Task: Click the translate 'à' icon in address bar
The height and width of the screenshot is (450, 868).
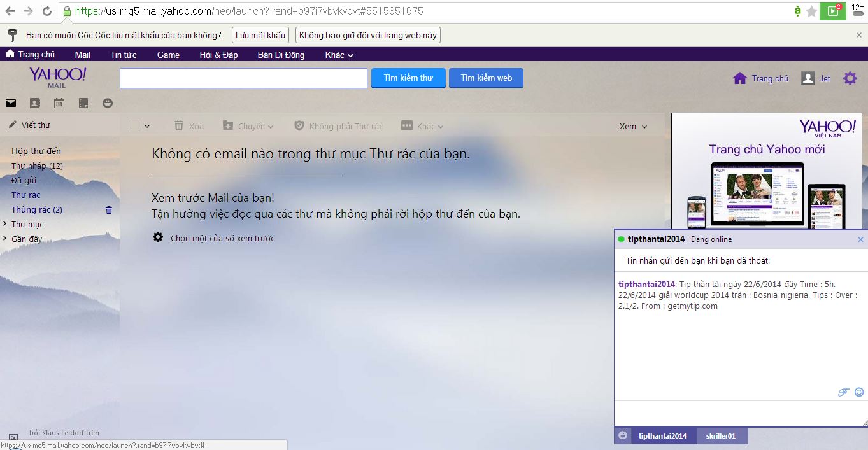Action: [x=797, y=11]
